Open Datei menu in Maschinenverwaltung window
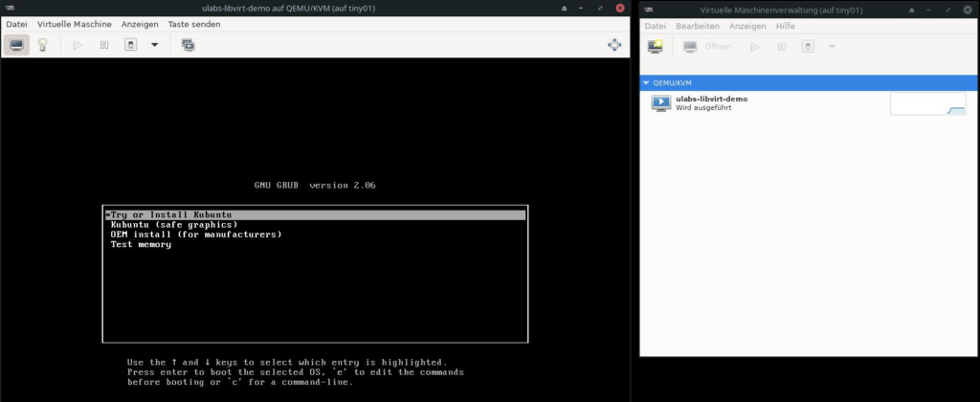The width and height of the screenshot is (980, 402). [x=655, y=26]
